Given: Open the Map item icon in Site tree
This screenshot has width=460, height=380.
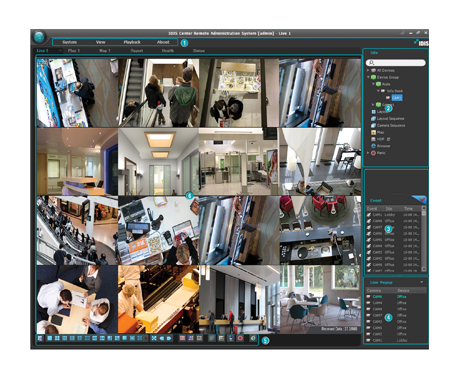Looking at the screenshot, I should pyautogui.click(x=374, y=132).
